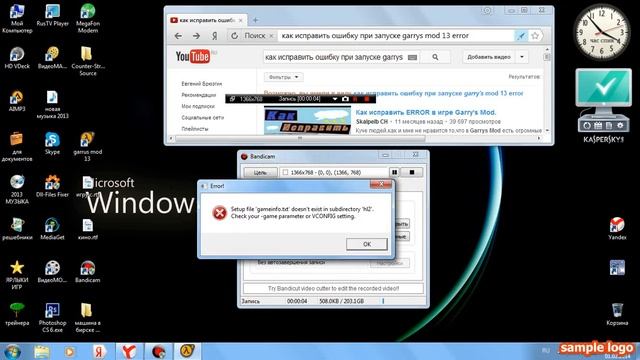Open the Yandex desktop shortcut
This screenshot has width=640, height=360.
coord(617,229)
